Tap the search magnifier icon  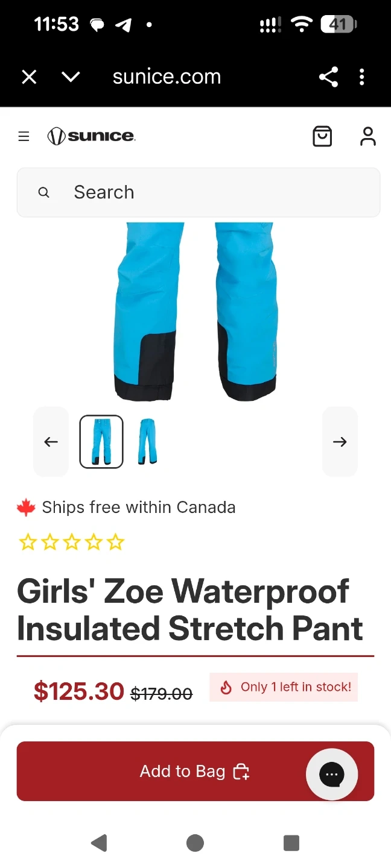tap(43, 192)
